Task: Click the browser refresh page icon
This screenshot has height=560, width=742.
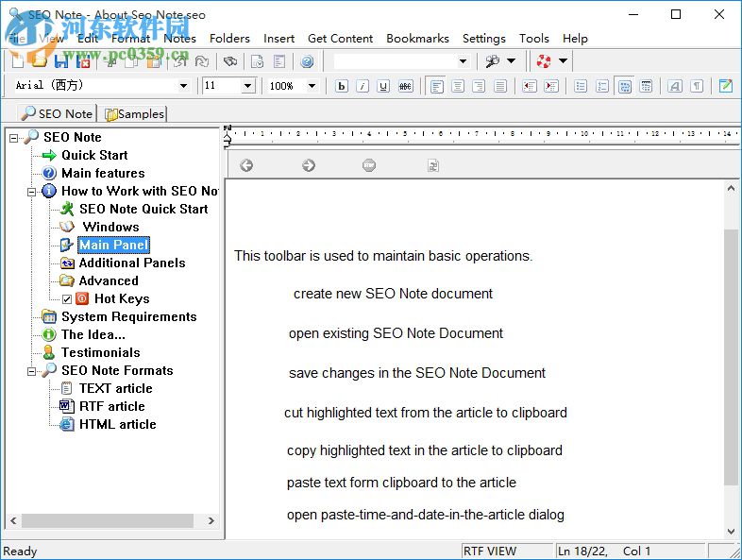Action: (x=433, y=165)
